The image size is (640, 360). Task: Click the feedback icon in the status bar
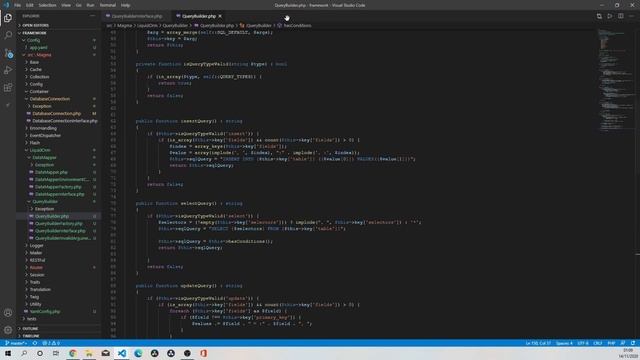[x=623, y=343]
